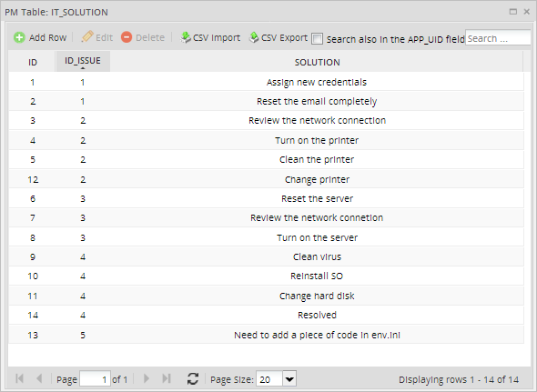Sort by the SOLUTION column header
537x392 pixels.
317,62
